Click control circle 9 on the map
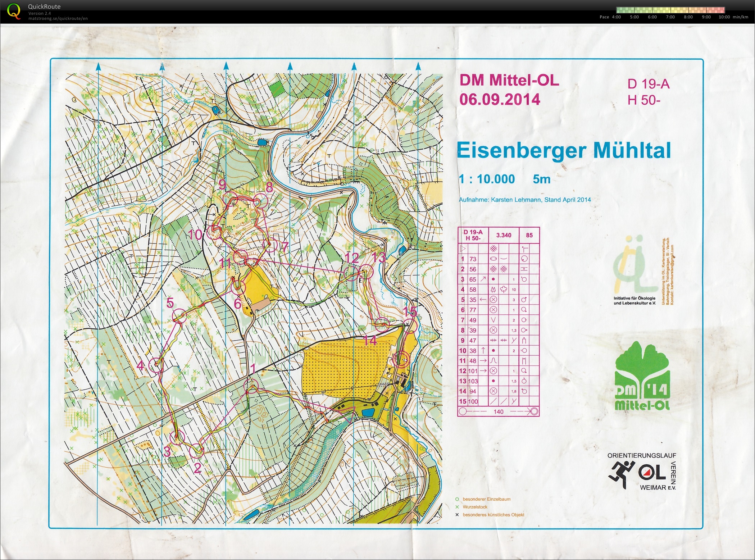Viewport: 755px width, 560px height. pyautogui.click(x=231, y=199)
